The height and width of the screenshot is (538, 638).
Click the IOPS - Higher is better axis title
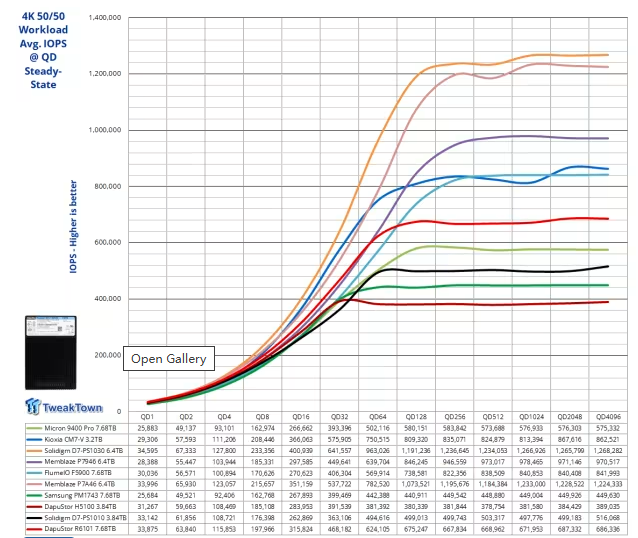click(73, 226)
